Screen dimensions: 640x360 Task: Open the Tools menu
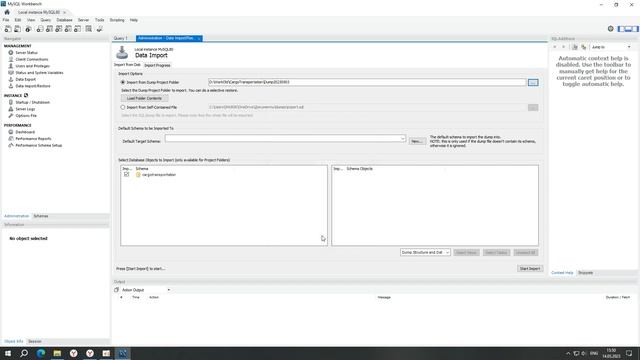pos(100,20)
